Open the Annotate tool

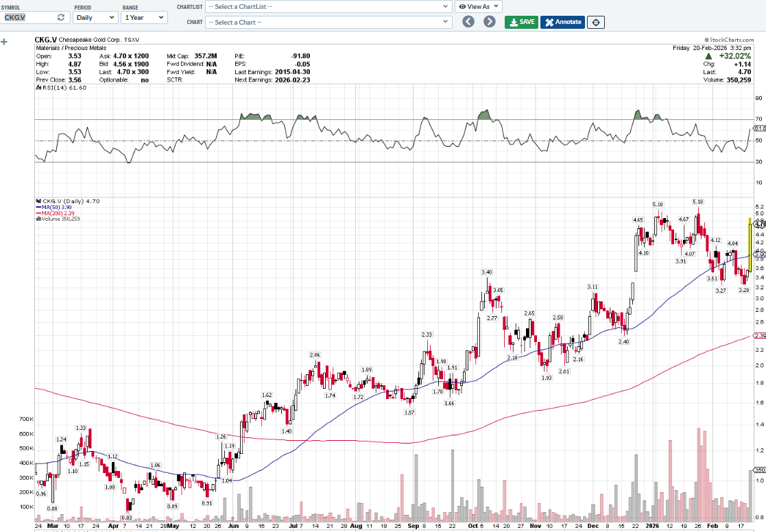coord(562,22)
